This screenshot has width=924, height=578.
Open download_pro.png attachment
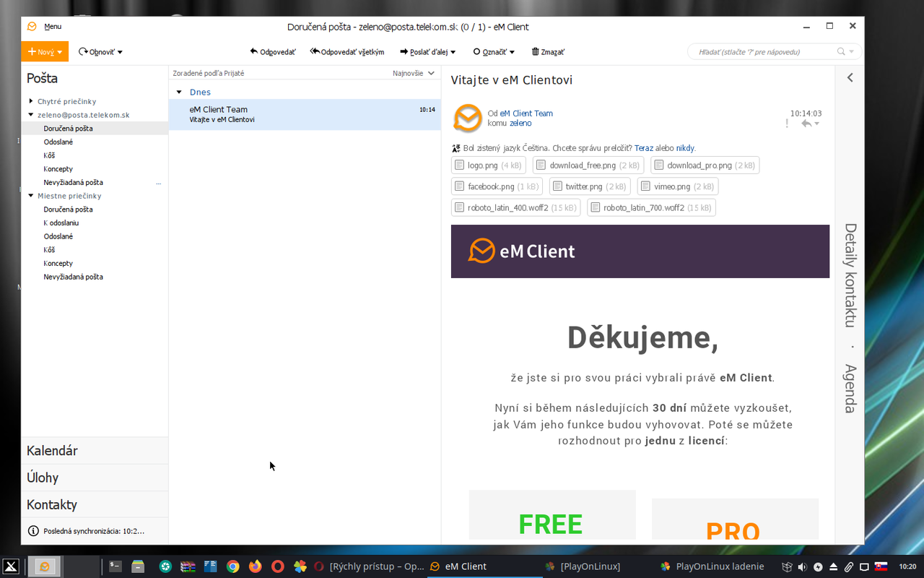click(x=705, y=165)
